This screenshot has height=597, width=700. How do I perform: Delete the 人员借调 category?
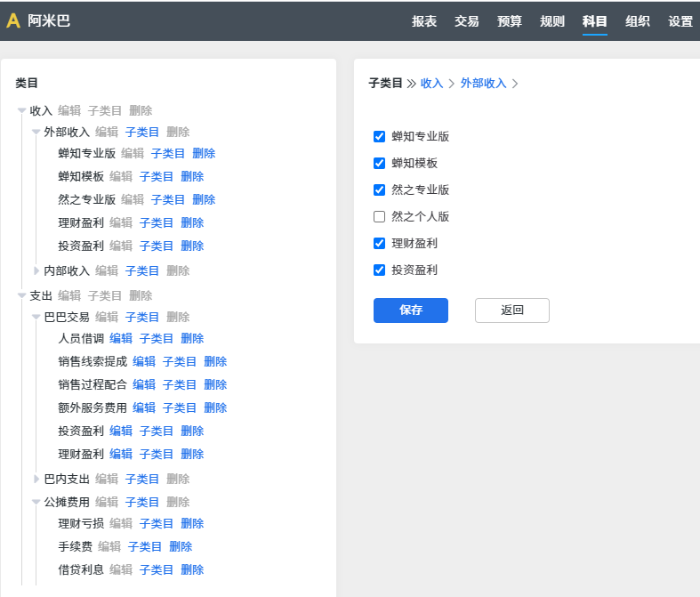(192, 338)
